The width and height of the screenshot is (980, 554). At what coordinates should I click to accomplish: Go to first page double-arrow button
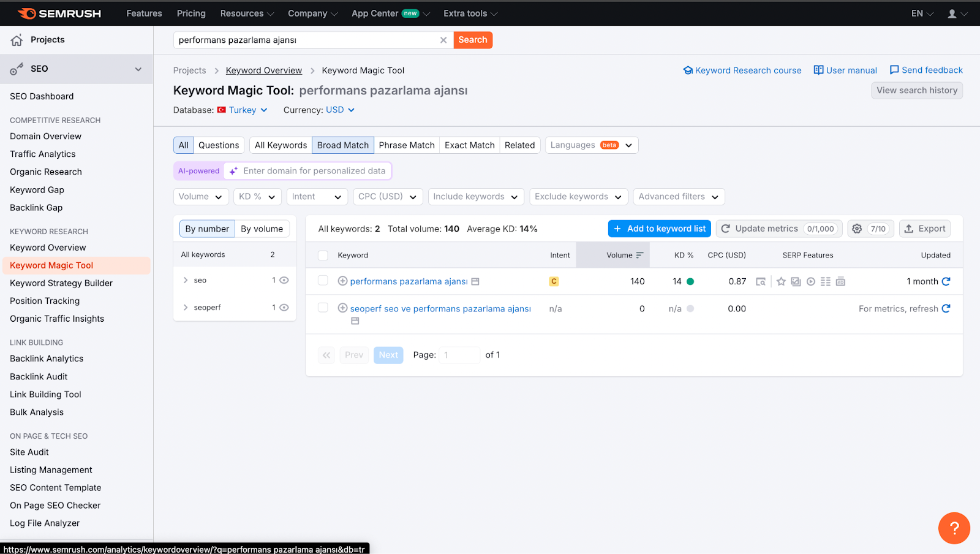click(x=326, y=355)
